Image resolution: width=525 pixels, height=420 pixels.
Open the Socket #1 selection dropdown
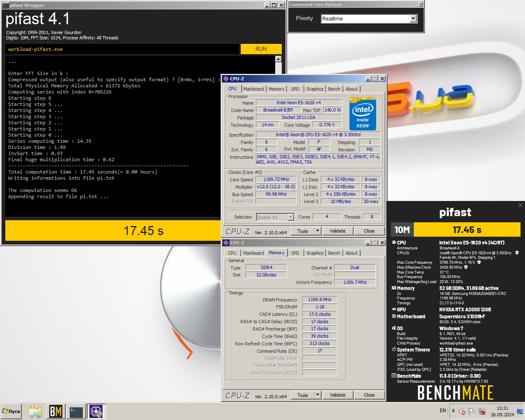click(290, 217)
